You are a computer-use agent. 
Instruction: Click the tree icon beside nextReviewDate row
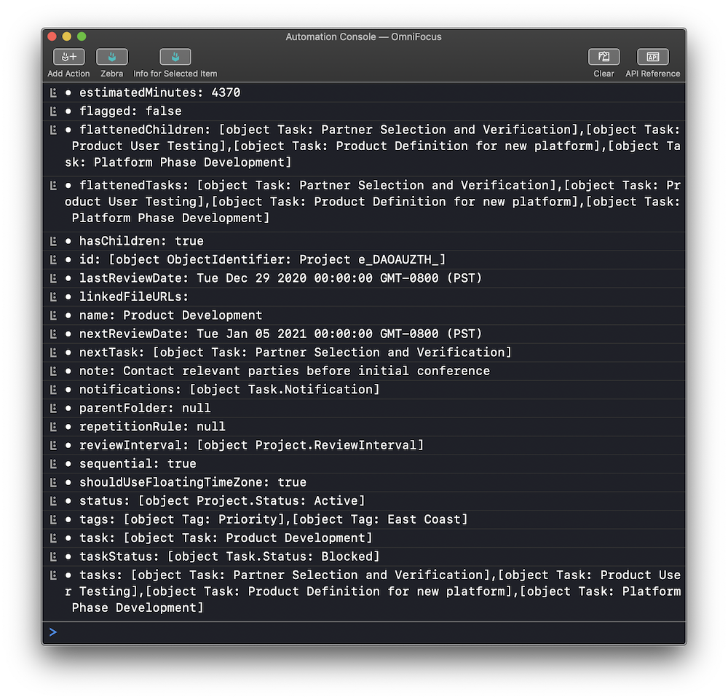tap(54, 334)
